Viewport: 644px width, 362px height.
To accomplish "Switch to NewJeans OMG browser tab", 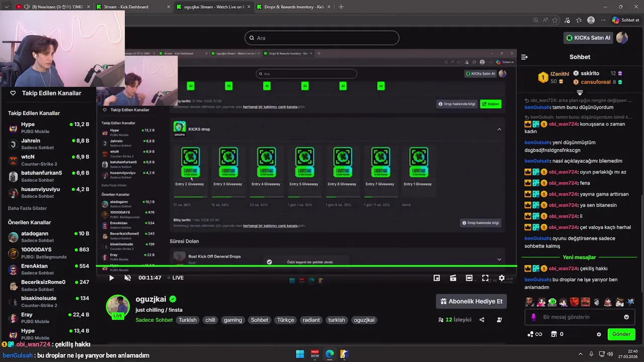I will (x=53, y=7).
